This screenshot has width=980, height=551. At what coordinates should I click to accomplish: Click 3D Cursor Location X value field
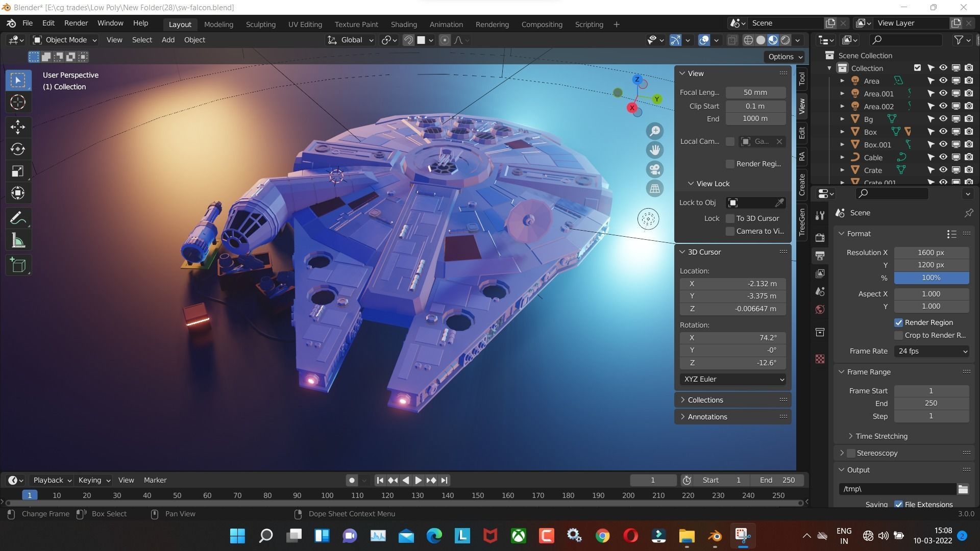click(x=733, y=284)
